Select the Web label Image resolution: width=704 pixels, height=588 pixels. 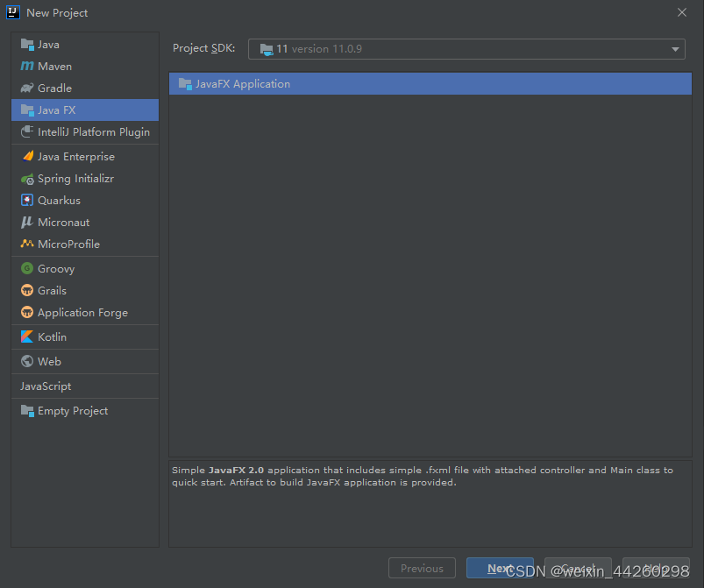click(49, 362)
